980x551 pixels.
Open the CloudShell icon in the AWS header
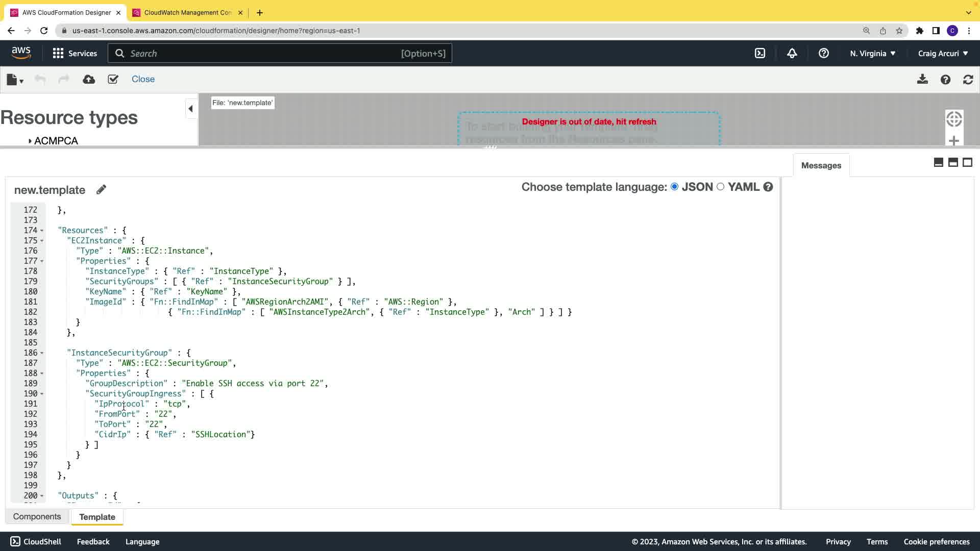point(760,54)
